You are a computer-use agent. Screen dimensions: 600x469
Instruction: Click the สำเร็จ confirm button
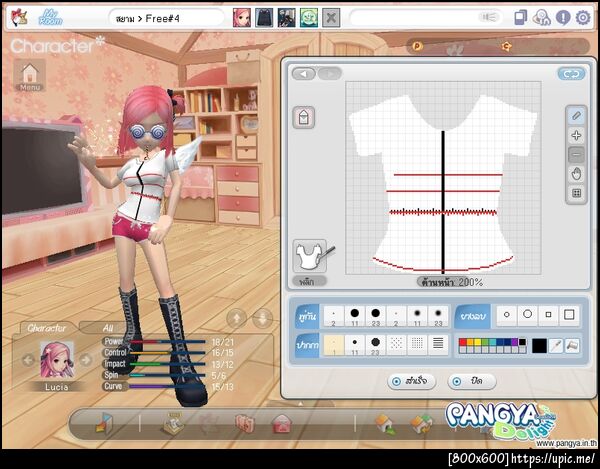412,381
